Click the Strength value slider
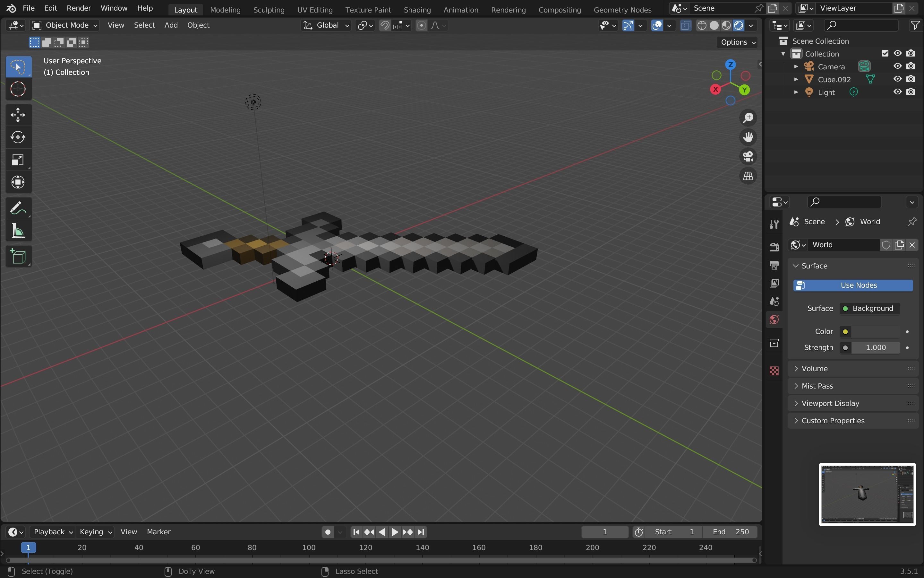The height and width of the screenshot is (578, 924). 875,347
